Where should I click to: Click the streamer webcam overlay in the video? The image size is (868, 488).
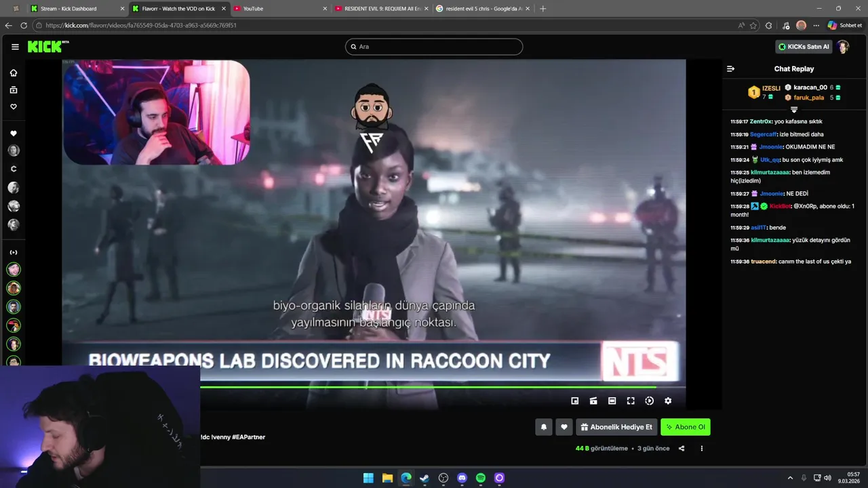(157, 113)
